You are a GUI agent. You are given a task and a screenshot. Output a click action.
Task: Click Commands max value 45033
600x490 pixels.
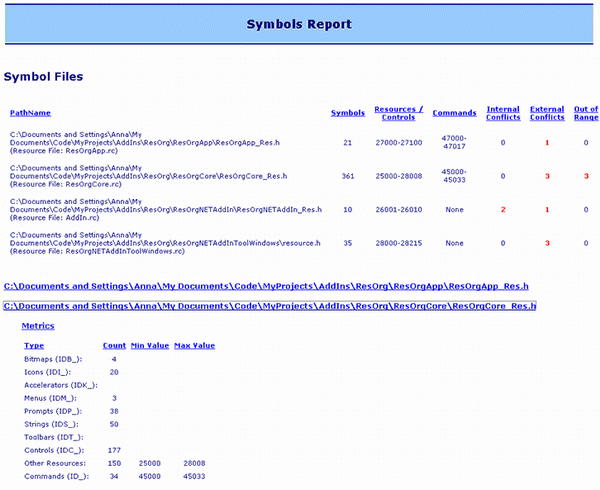tap(194, 476)
